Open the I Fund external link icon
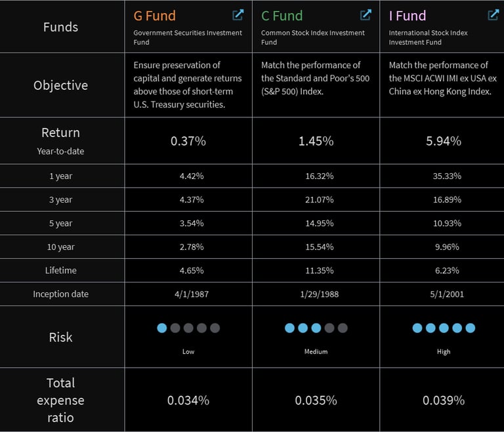 (493, 14)
